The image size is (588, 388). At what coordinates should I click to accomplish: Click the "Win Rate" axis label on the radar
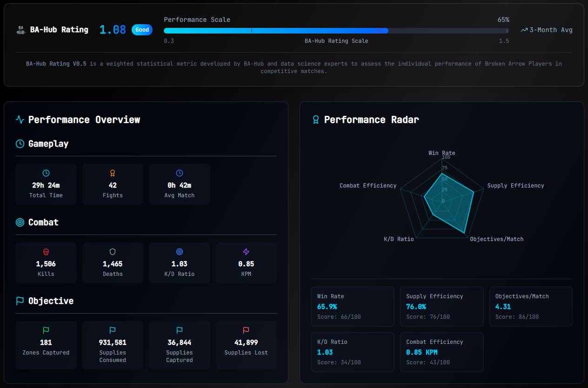point(442,153)
